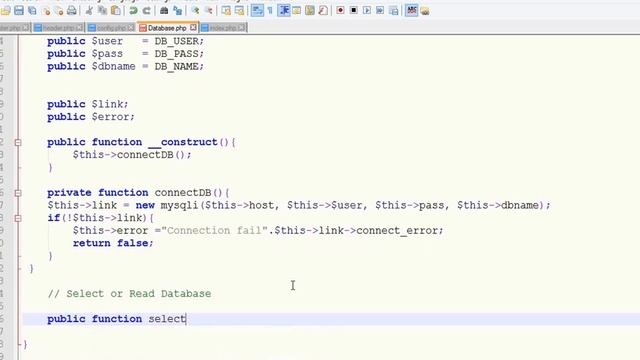
Task: Click the Open file folder icon
Action: coord(6,10)
